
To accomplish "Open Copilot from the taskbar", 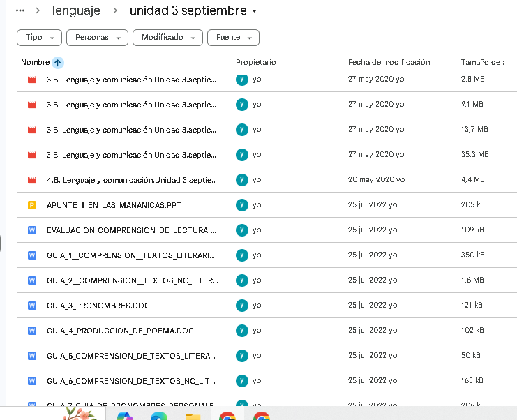I will (125, 415).
